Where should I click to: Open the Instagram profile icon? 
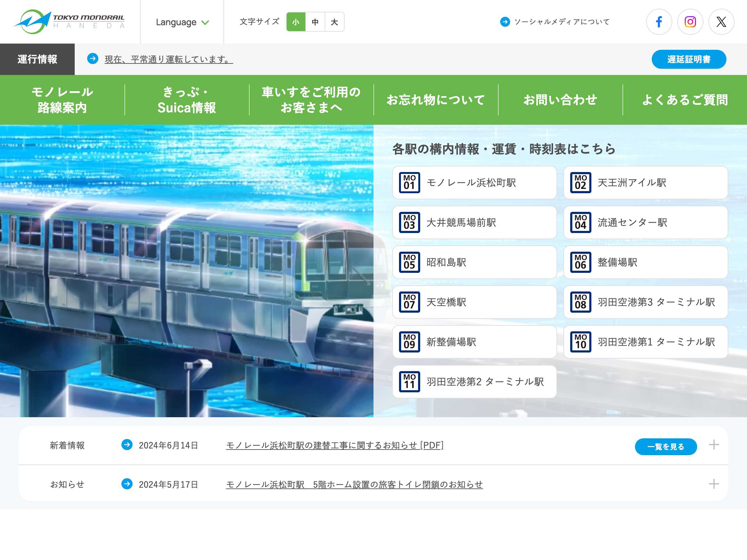pos(689,21)
